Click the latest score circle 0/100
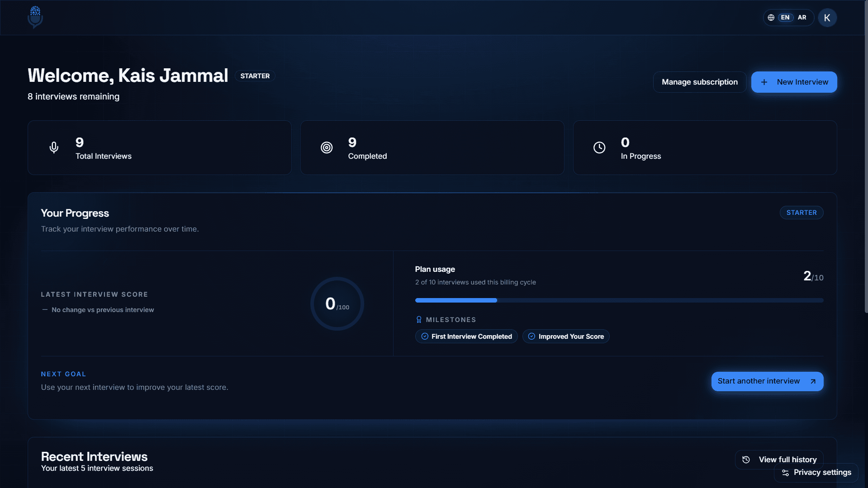The width and height of the screenshot is (868, 488). pos(337,303)
